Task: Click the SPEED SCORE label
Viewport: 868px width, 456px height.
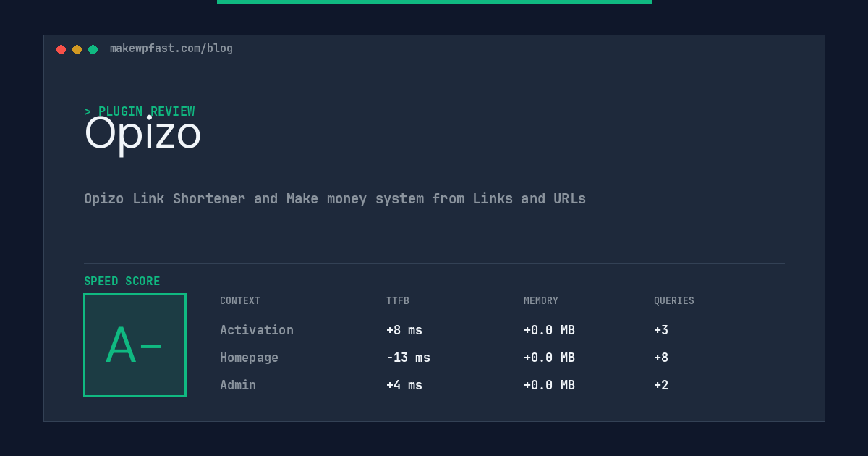Action: pyautogui.click(x=122, y=282)
